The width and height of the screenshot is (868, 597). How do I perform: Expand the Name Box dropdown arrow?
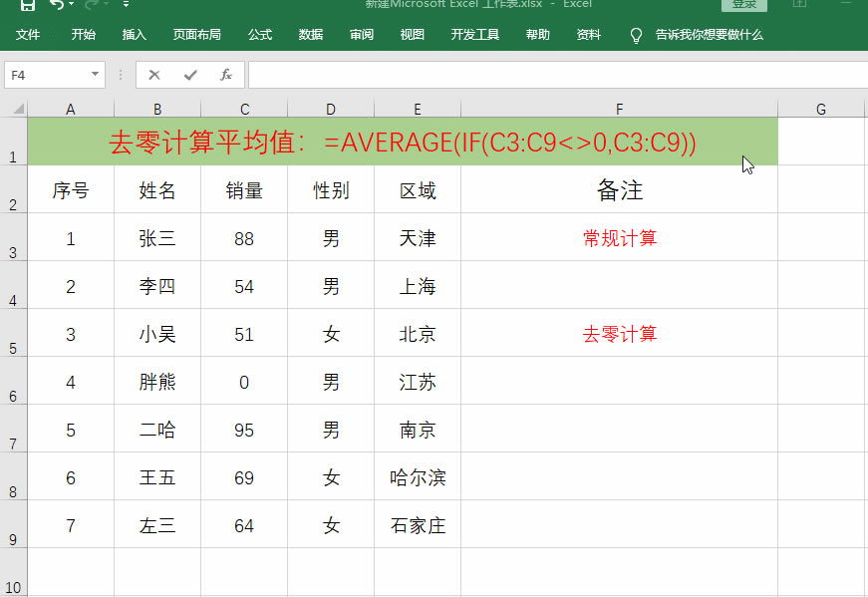pos(96,74)
